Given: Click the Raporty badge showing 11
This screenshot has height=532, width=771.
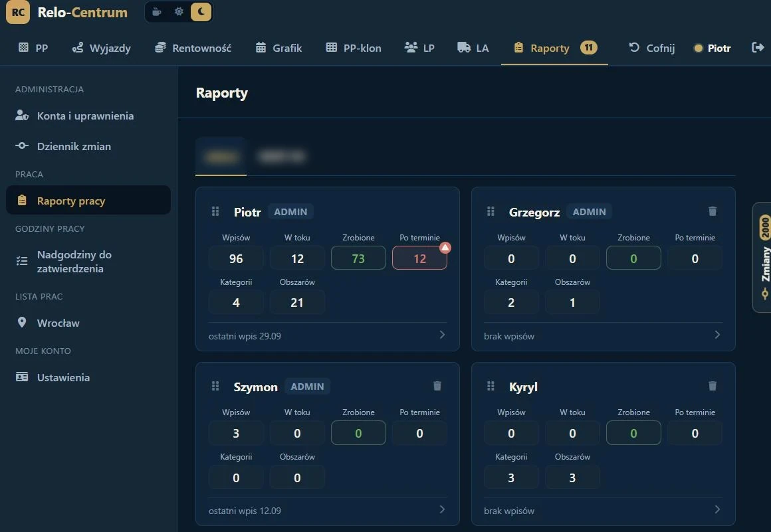Looking at the screenshot, I should 589,48.
